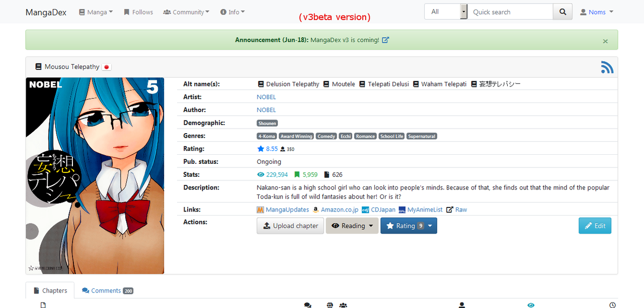The width and height of the screenshot is (644, 308).
Task: Click the MangaUpdates link icon
Action: 260,210
